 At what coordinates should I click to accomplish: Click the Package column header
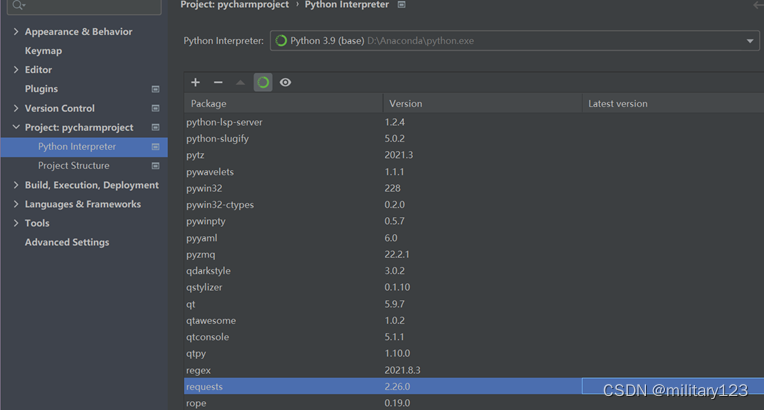[x=284, y=103]
